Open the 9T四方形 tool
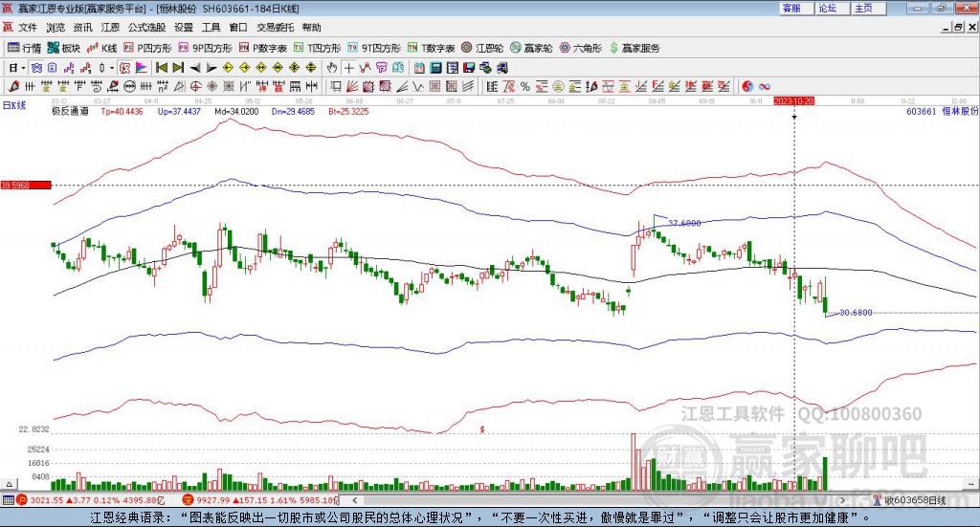This screenshot has height=527, width=980. 374,48
